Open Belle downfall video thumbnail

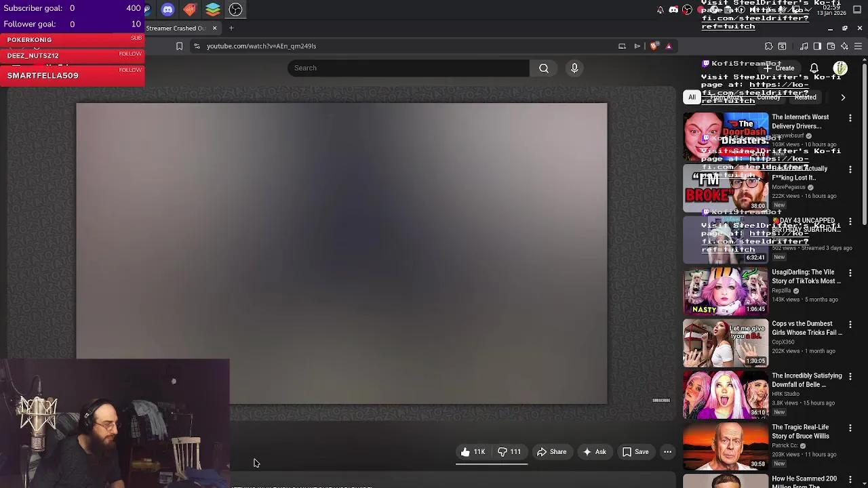coord(726,394)
